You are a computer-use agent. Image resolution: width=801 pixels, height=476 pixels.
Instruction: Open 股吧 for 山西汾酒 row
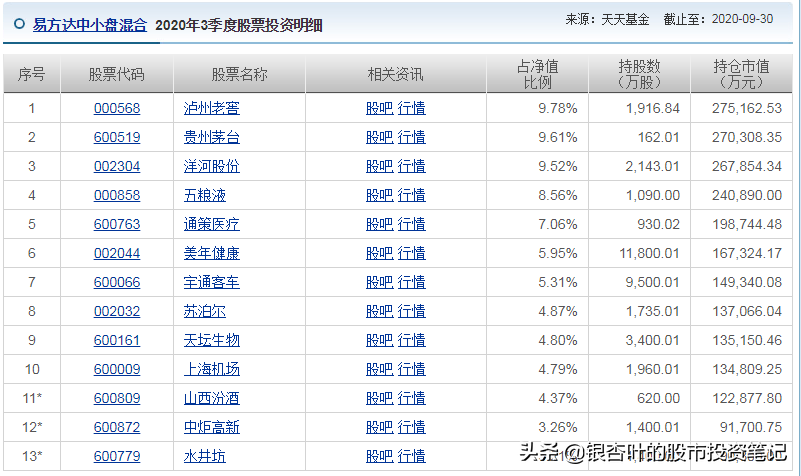click(x=380, y=398)
